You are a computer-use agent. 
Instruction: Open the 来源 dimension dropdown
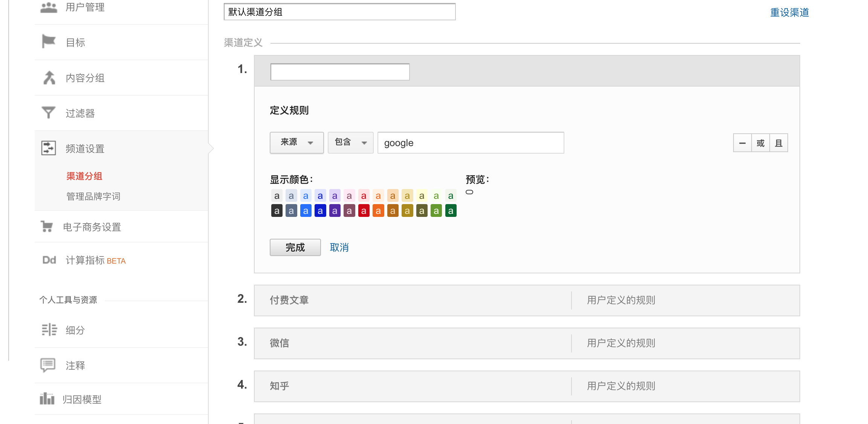click(296, 143)
